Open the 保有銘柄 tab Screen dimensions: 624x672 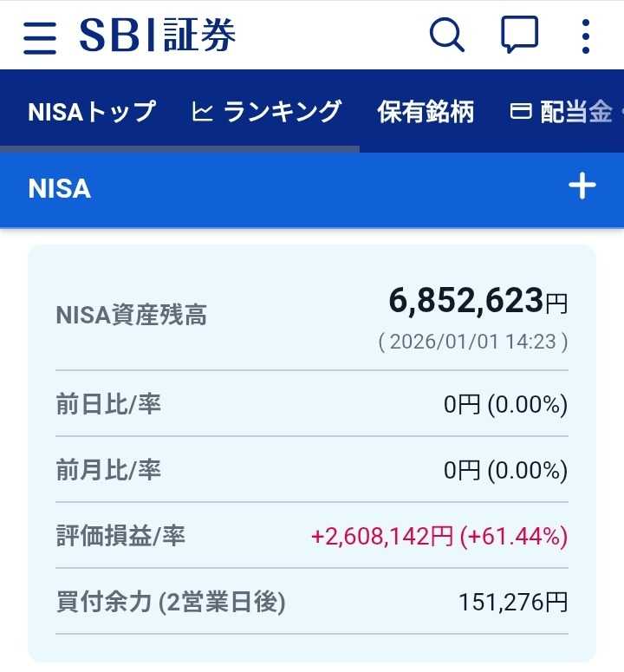tap(426, 112)
